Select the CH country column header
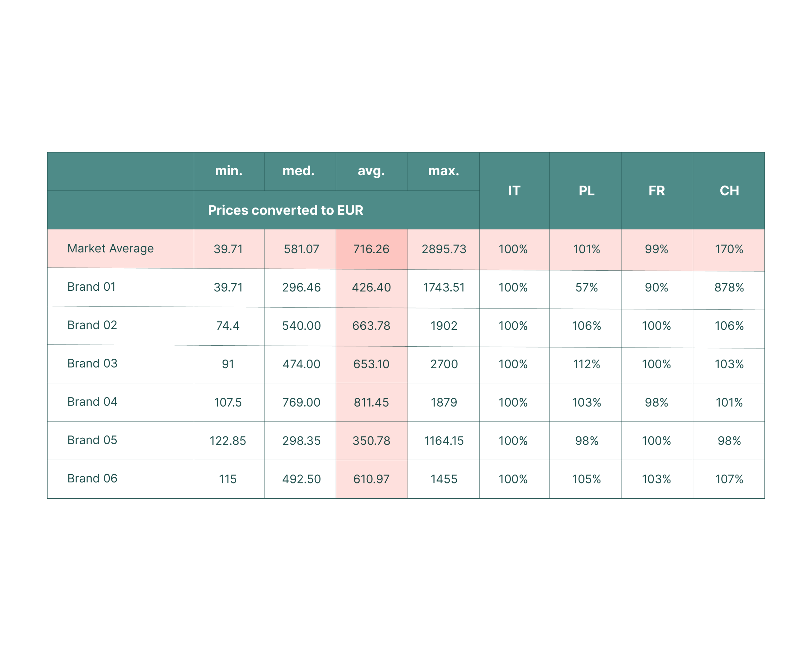Image resolution: width=812 pixels, height=650 pixels. point(729,191)
